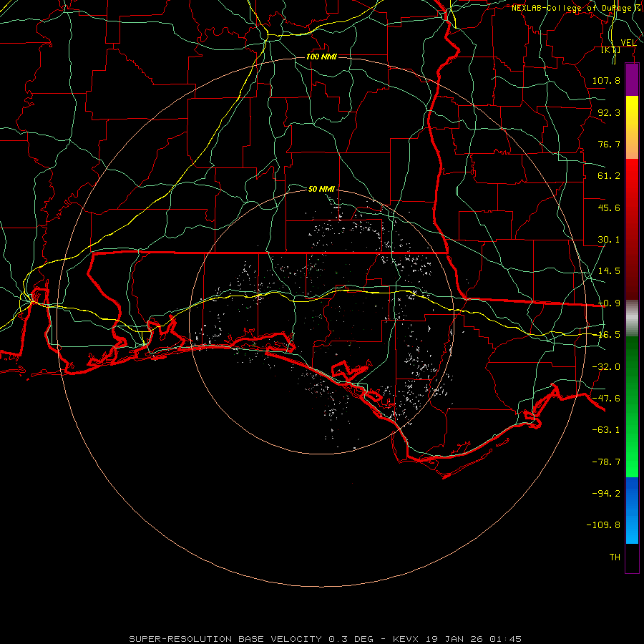Click the "TH" legend label

point(615,557)
